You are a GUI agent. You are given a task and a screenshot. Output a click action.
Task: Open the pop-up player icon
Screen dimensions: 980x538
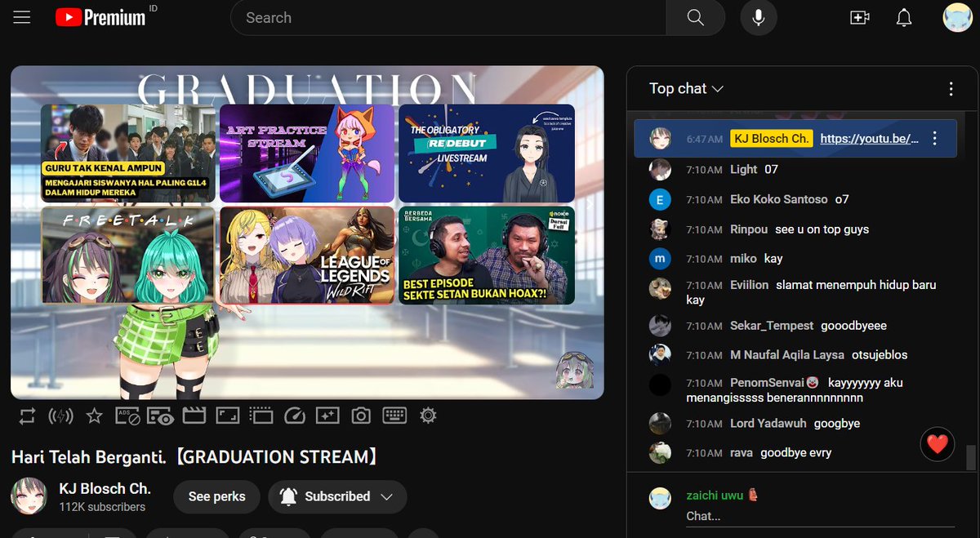[x=261, y=416]
